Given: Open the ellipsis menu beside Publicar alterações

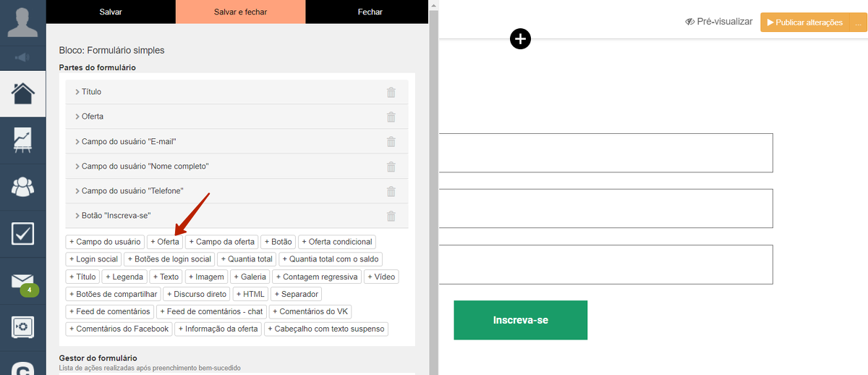Looking at the screenshot, I should [x=859, y=22].
